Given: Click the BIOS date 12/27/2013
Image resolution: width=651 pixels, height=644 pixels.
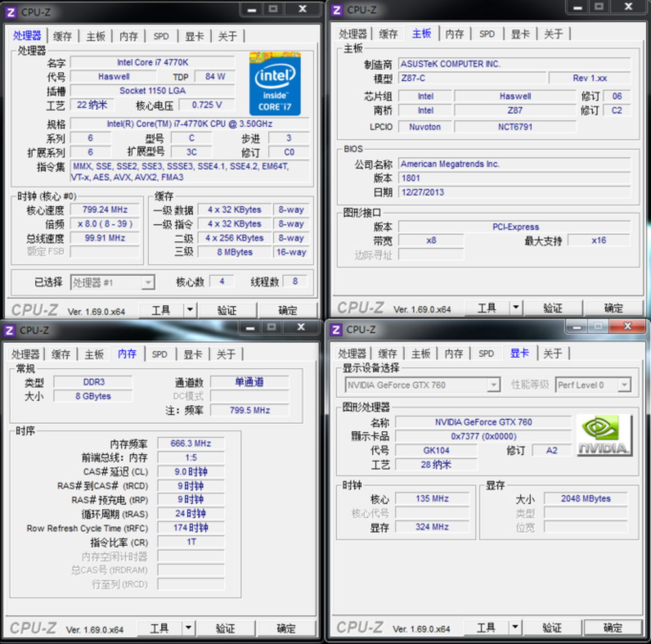Looking at the screenshot, I should click(x=514, y=192).
